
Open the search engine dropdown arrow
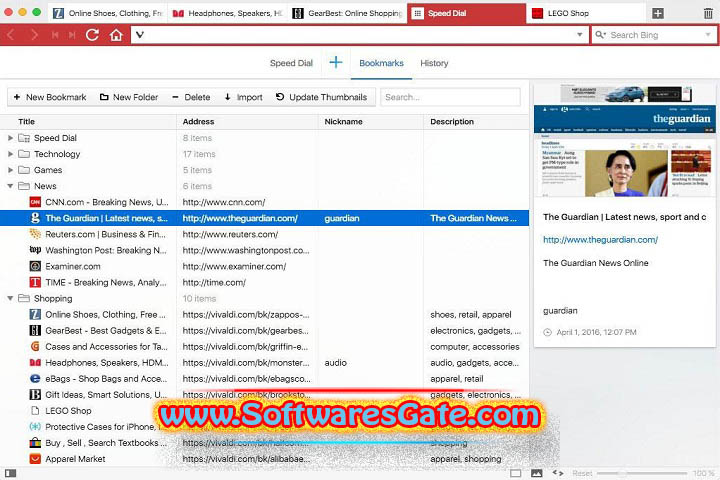pos(708,35)
